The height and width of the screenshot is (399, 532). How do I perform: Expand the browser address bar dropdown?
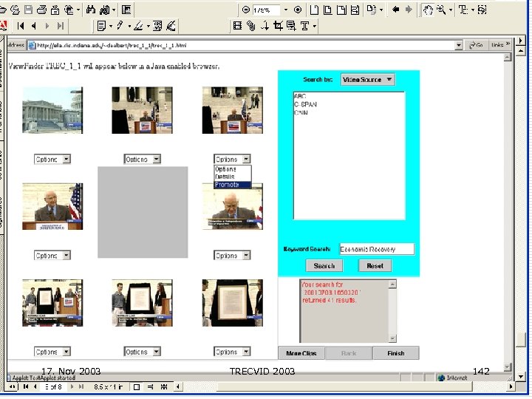[x=459, y=45]
